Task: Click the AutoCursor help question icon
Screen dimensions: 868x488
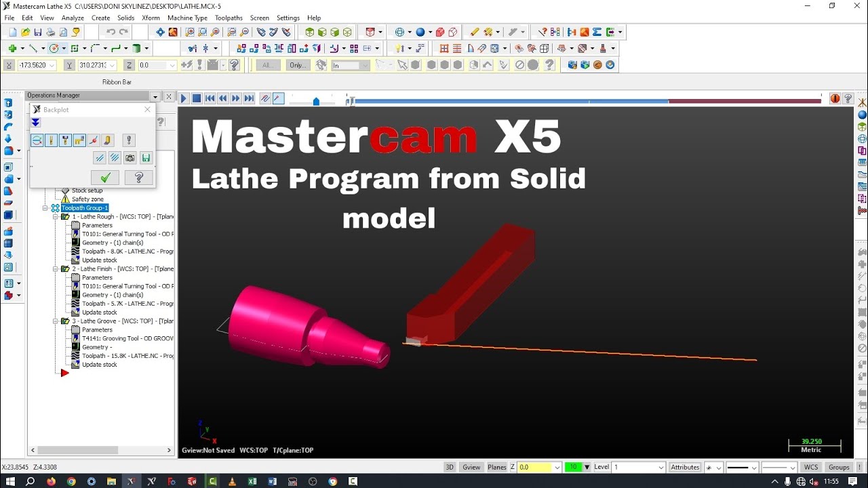Action: click(x=235, y=65)
